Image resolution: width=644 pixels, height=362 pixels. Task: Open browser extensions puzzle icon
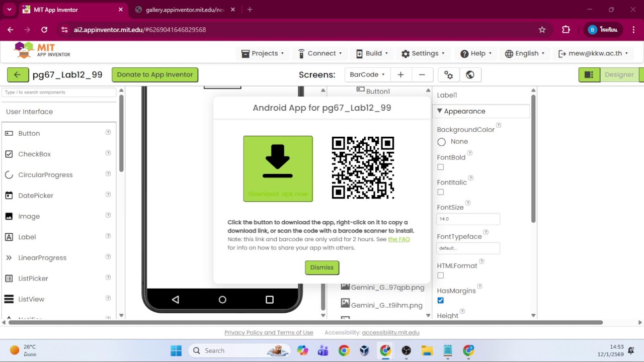click(566, 30)
